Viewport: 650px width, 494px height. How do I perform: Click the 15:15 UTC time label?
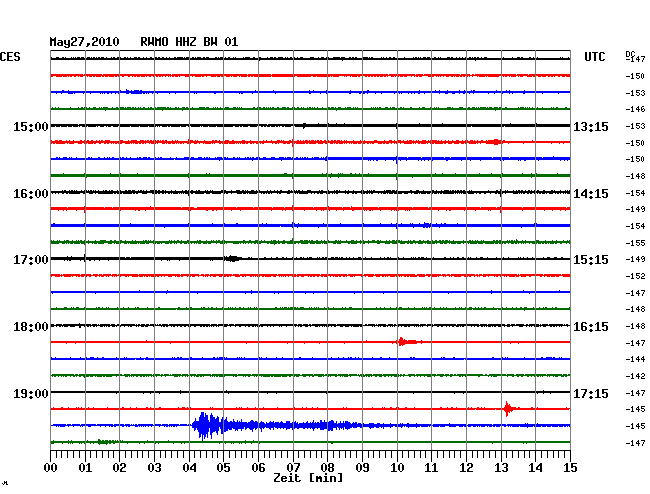pyautogui.click(x=591, y=260)
